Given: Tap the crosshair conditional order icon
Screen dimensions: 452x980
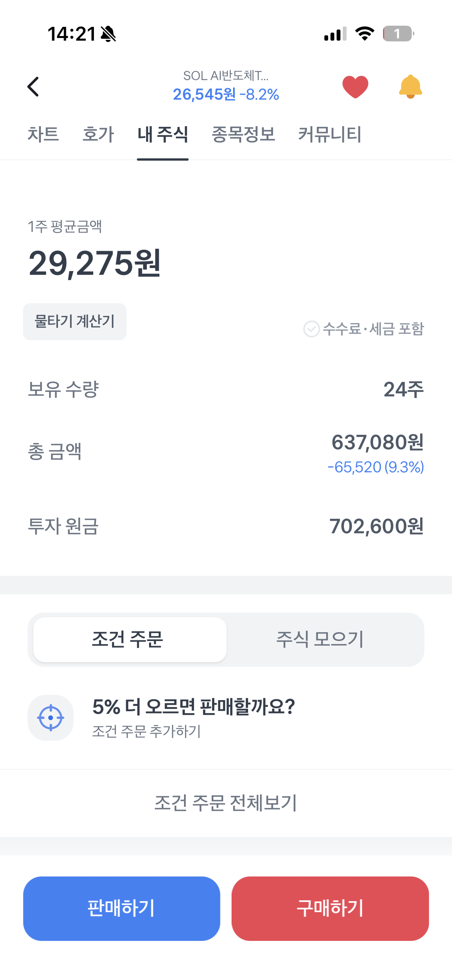Looking at the screenshot, I should (x=51, y=717).
